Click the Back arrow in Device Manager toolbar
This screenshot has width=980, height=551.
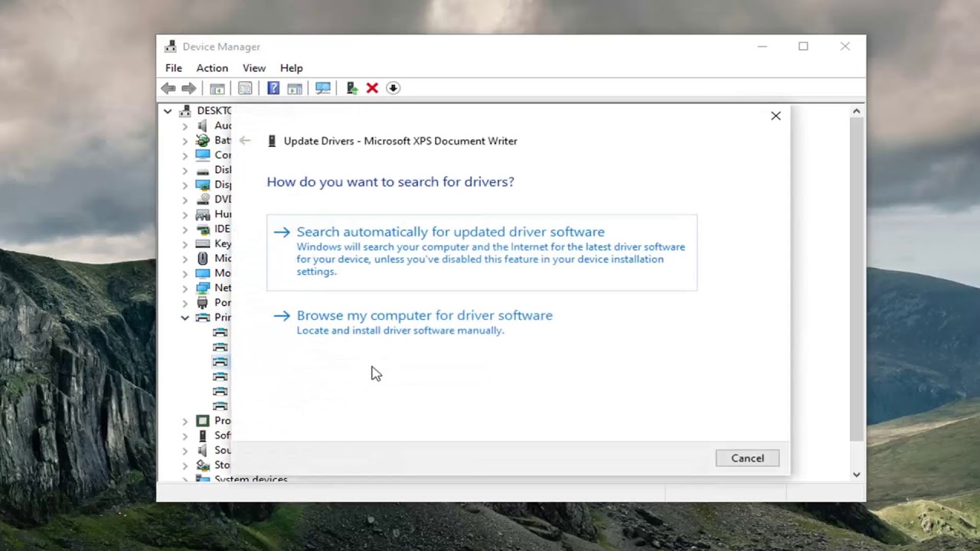(x=168, y=88)
